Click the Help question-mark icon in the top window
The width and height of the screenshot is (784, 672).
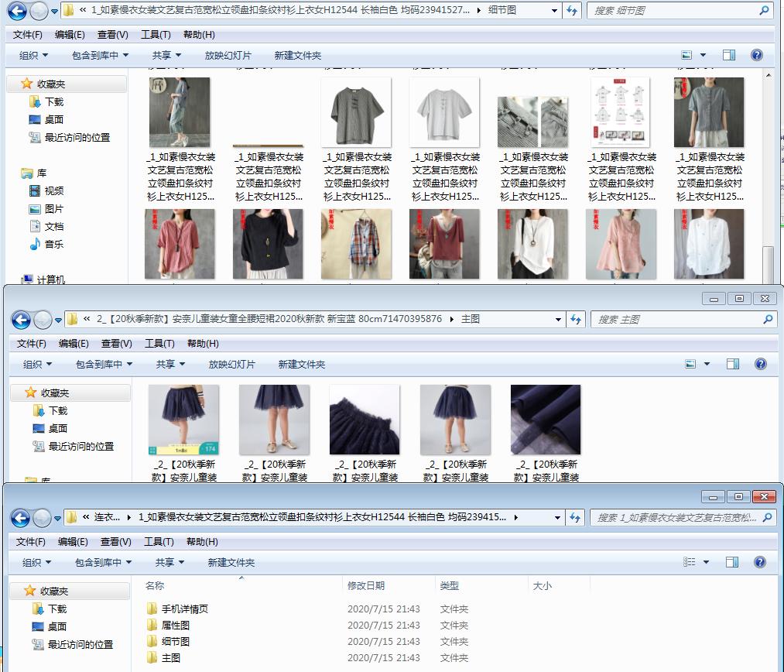756,54
